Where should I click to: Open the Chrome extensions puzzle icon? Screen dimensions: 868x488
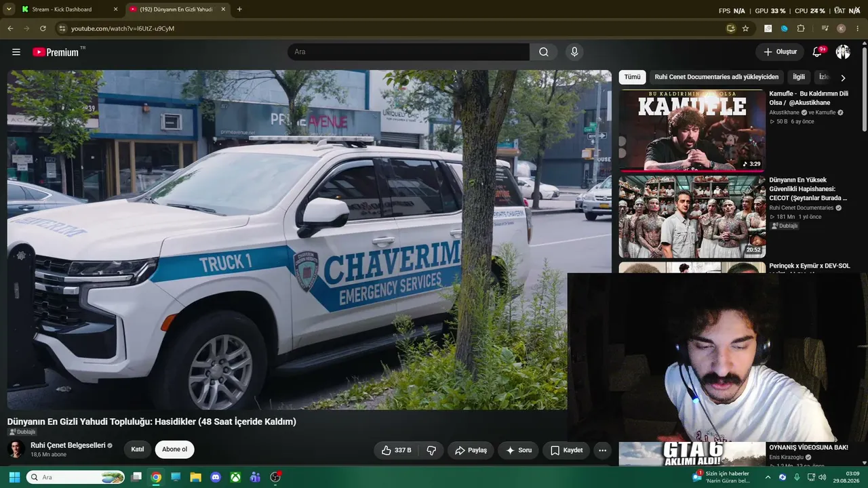tap(801, 28)
